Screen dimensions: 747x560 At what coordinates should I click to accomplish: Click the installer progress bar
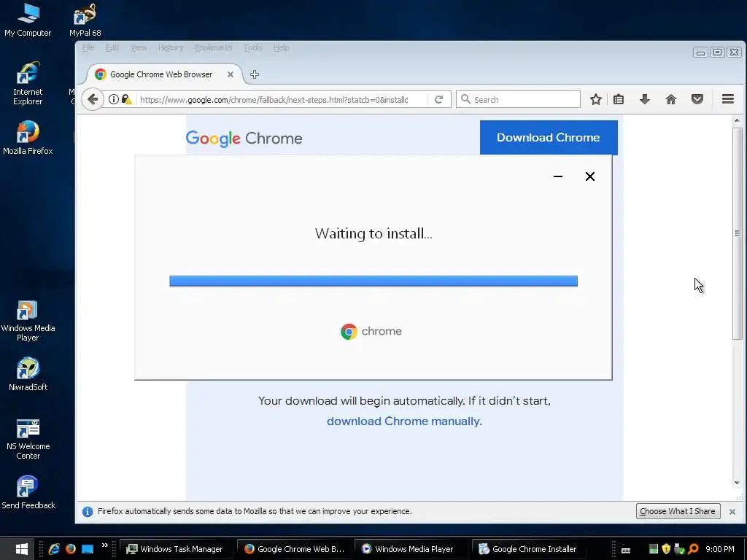pos(373,281)
